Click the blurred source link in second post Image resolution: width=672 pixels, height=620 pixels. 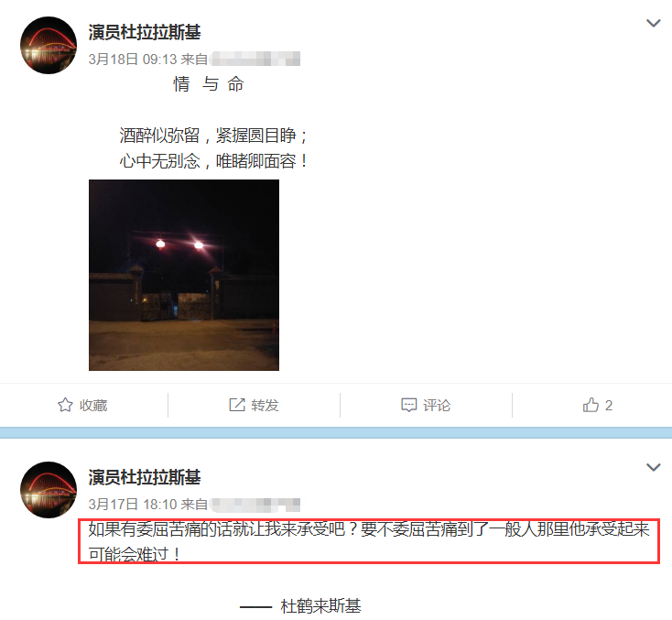coord(255,505)
